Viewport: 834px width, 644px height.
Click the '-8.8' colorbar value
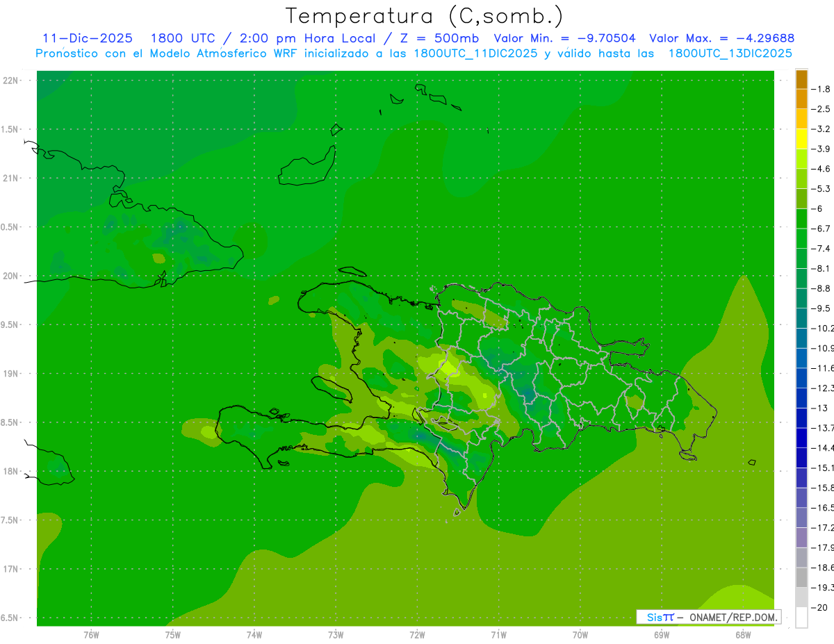pos(821,288)
